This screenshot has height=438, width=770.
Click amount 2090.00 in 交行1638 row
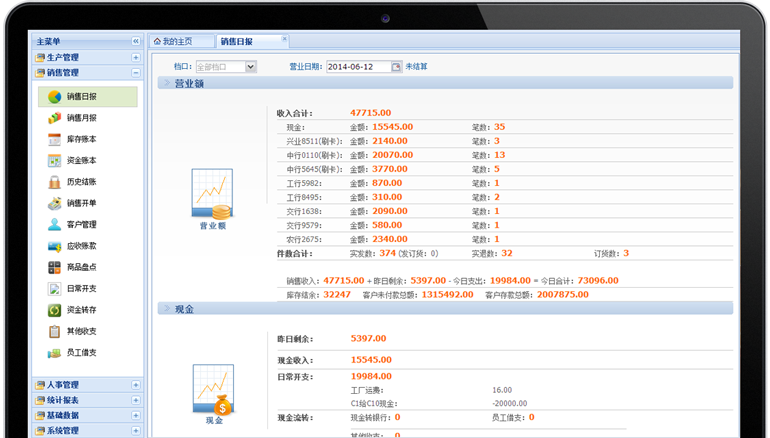click(390, 211)
